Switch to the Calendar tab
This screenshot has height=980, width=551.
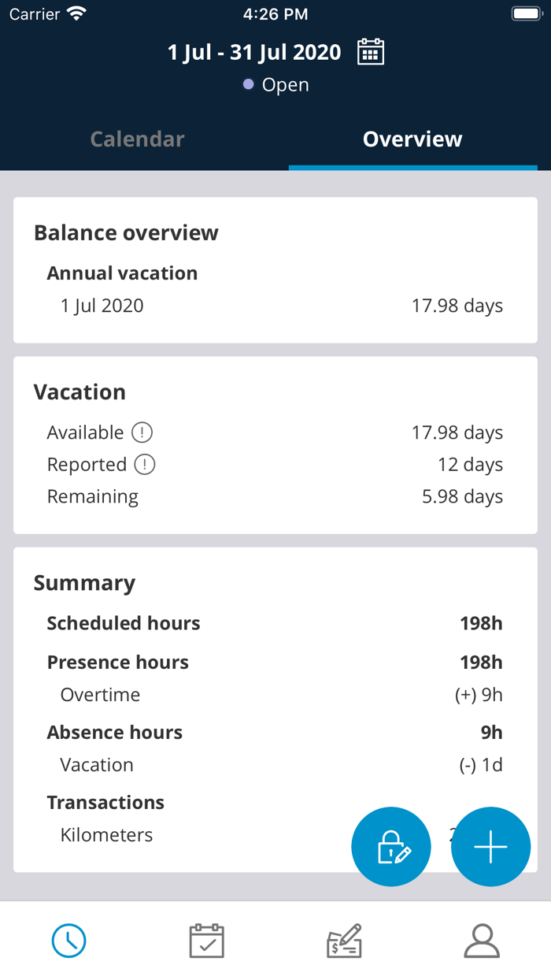[x=137, y=139]
